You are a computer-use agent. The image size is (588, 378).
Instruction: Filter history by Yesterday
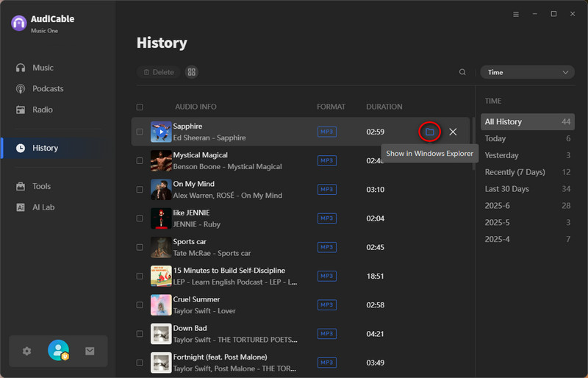coord(527,155)
